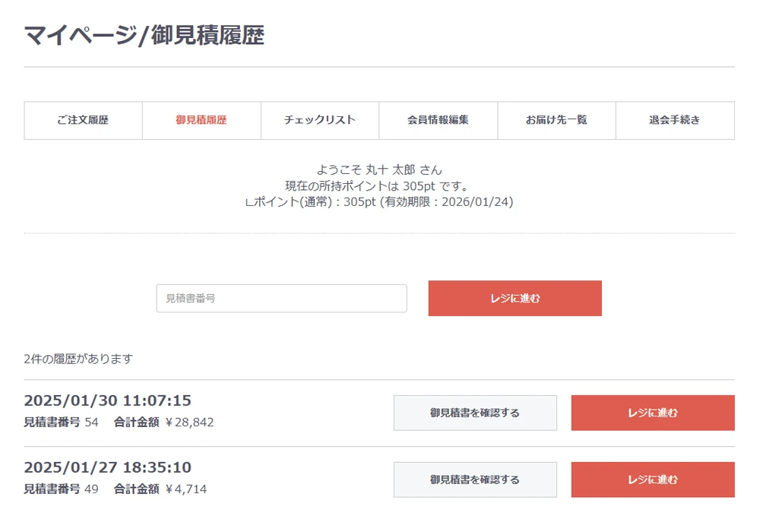Click the total amount ¥28,842
Image resolution: width=760 pixels, height=532 pixels.
pos(189,423)
